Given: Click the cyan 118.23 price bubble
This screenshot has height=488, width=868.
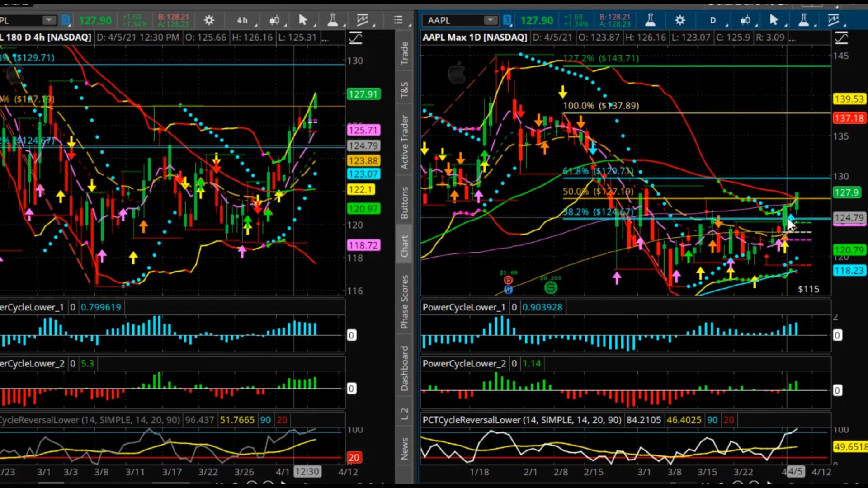Looking at the screenshot, I should tap(849, 271).
